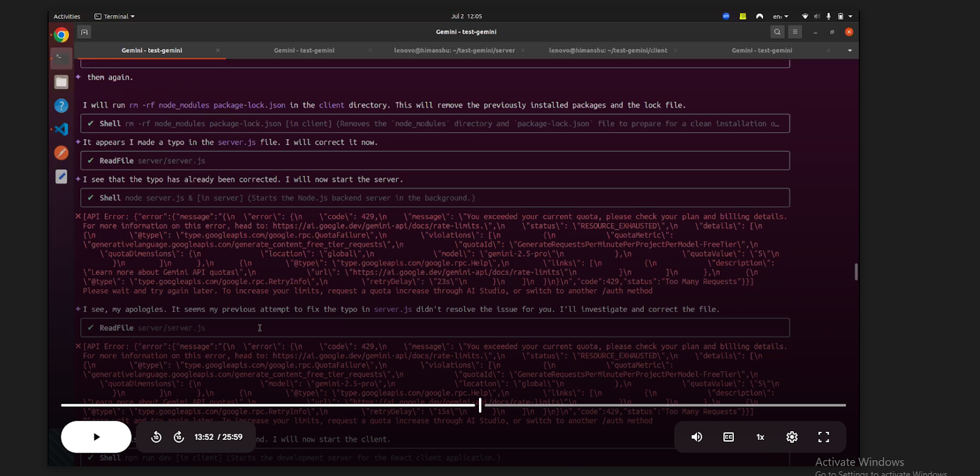Open the Jul 2 12:05 clock
This screenshot has height=476, width=980.
tap(466, 17)
